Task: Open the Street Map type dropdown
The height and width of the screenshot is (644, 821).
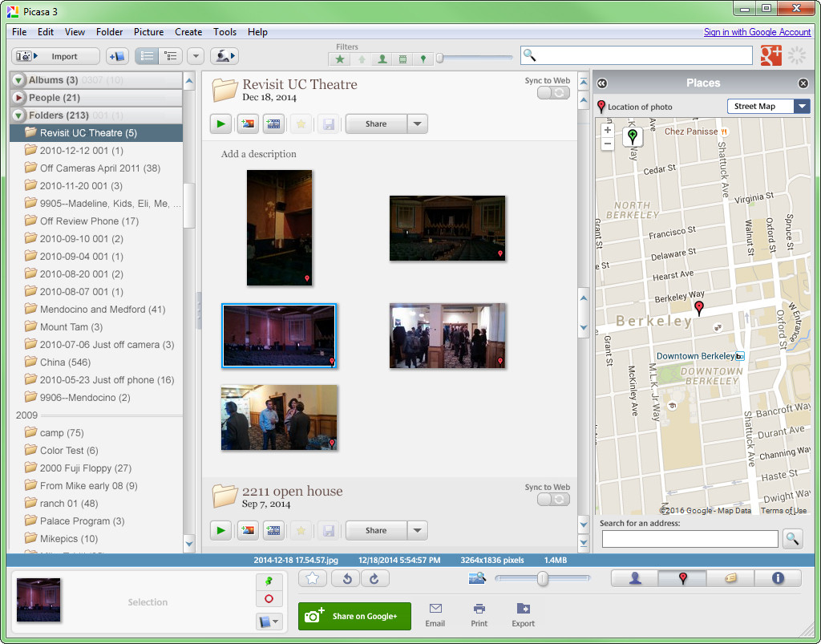Action: (x=802, y=107)
